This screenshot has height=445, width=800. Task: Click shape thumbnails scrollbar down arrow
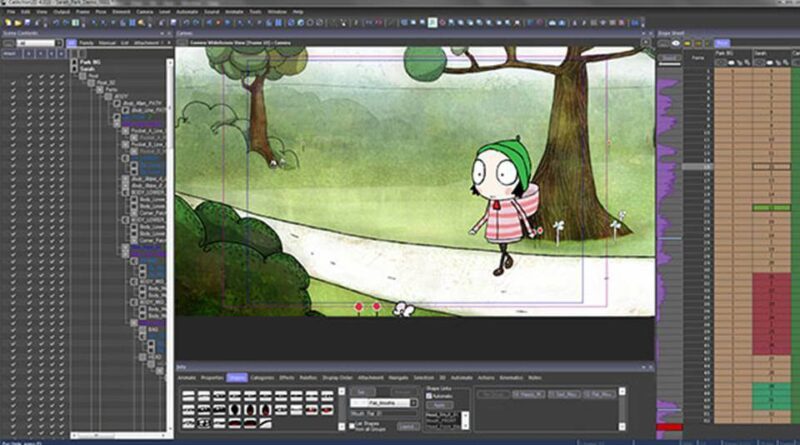point(342,427)
